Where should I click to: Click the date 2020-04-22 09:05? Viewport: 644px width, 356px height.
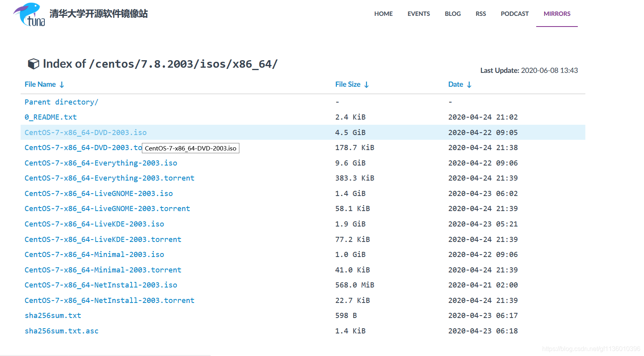[483, 132]
